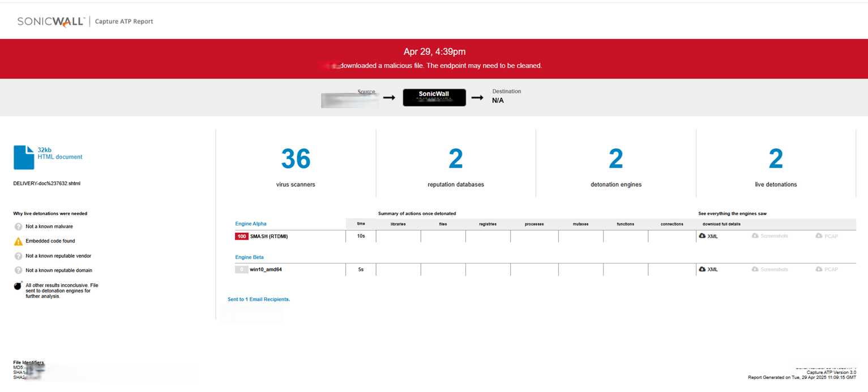Click the Apr 29, 4:39pm timestamp

point(434,52)
